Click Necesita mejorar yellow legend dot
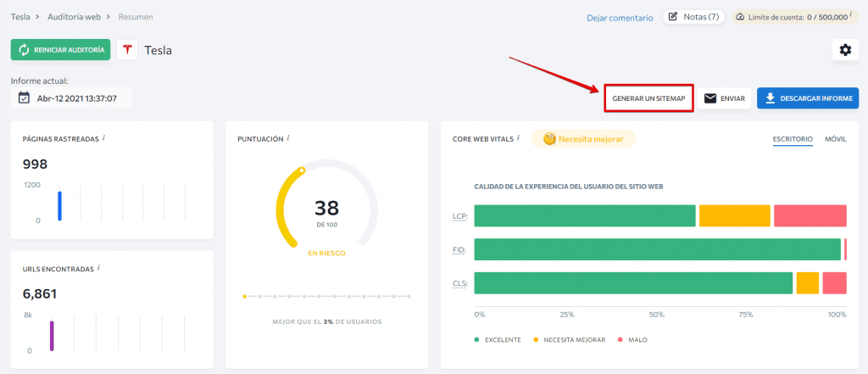868x374 pixels. [x=536, y=339]
